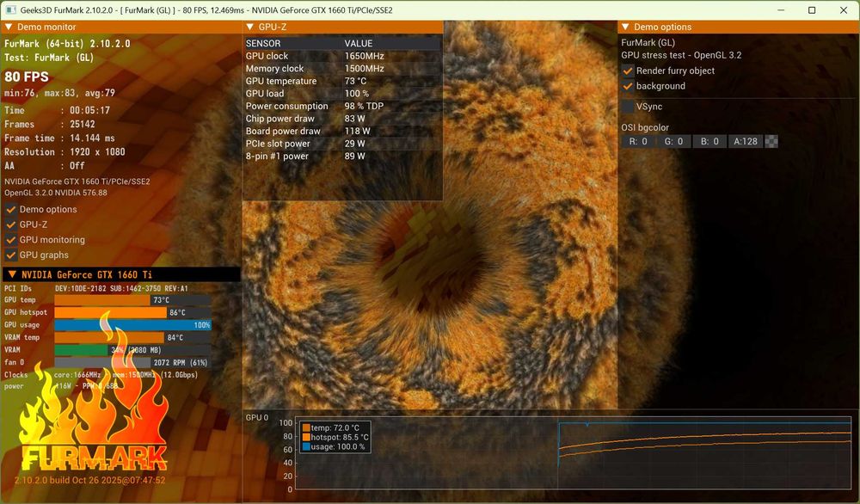Click the GPU hotspot 86°C bar
The image size is (860, 504).
coord(132,312)
